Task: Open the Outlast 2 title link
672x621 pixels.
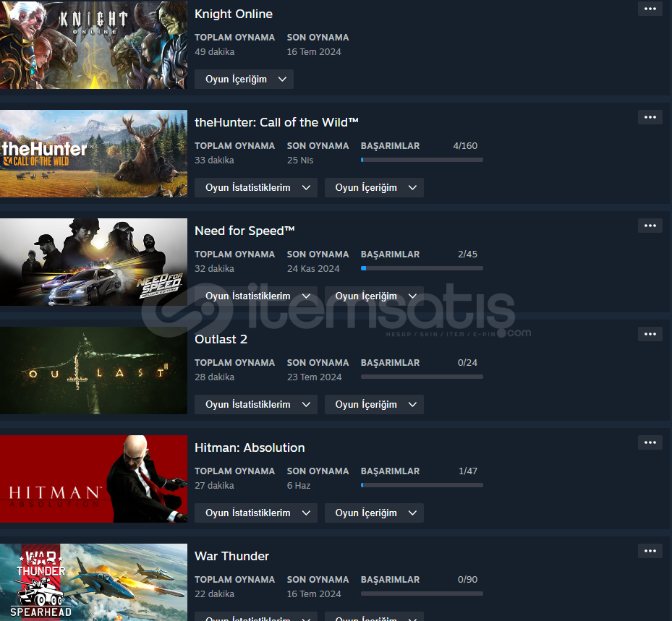Action: point(221,339)
